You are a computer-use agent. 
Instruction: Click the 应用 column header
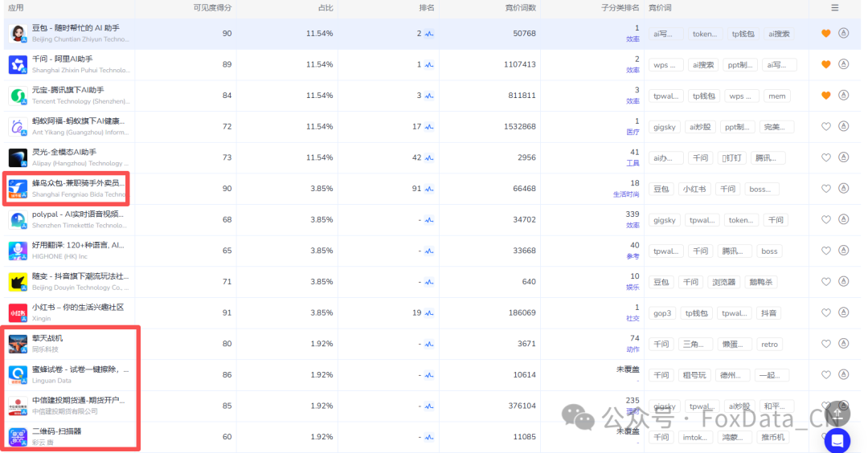(15, 8)
